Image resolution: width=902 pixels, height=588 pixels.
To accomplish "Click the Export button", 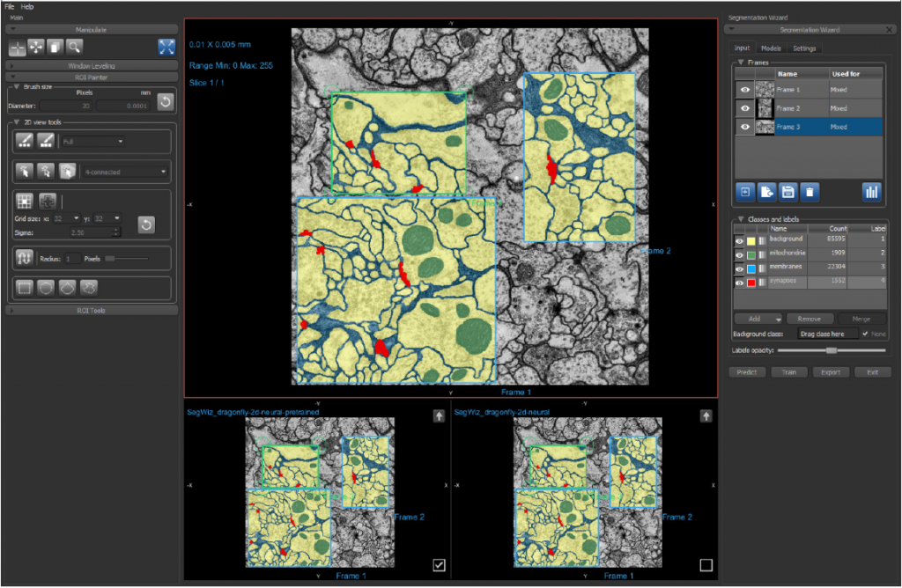I will pos(831,371).
